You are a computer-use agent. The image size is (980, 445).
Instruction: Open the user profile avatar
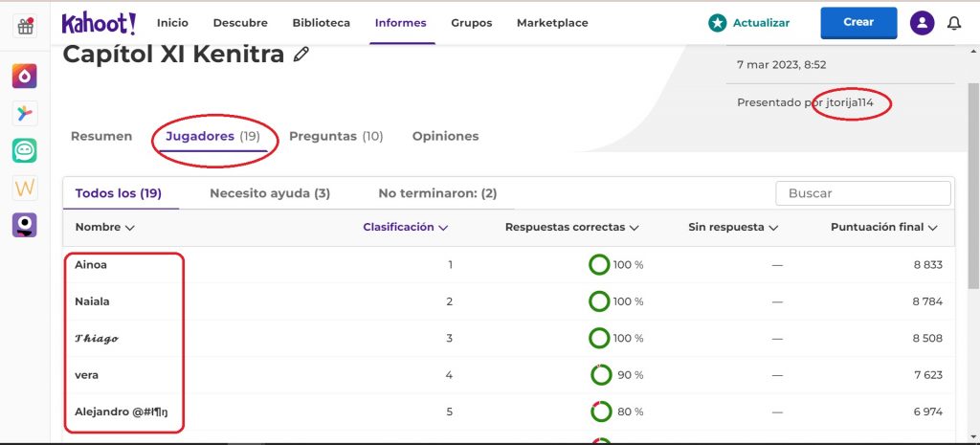922,23
